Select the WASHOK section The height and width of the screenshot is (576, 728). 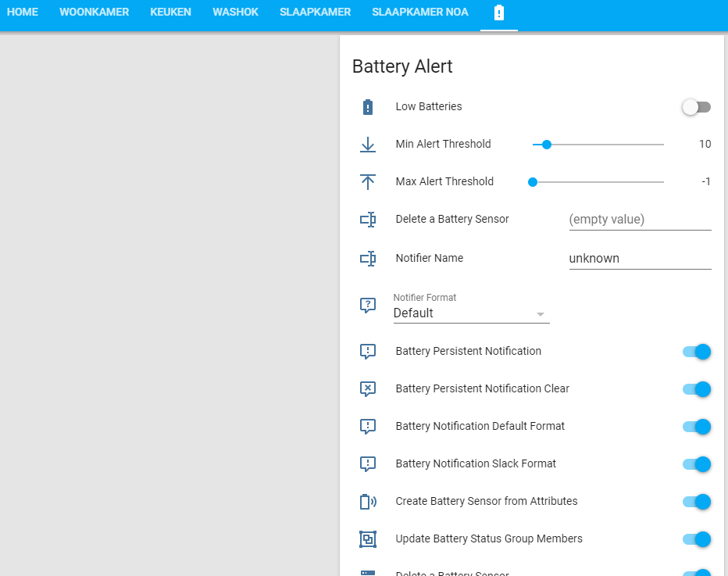tap(235, 12)
